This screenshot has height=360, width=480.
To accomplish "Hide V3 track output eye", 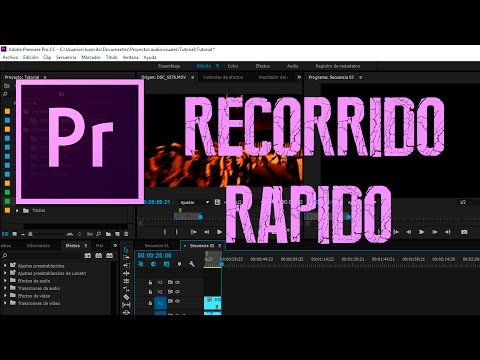I will (x=177, y=282).
